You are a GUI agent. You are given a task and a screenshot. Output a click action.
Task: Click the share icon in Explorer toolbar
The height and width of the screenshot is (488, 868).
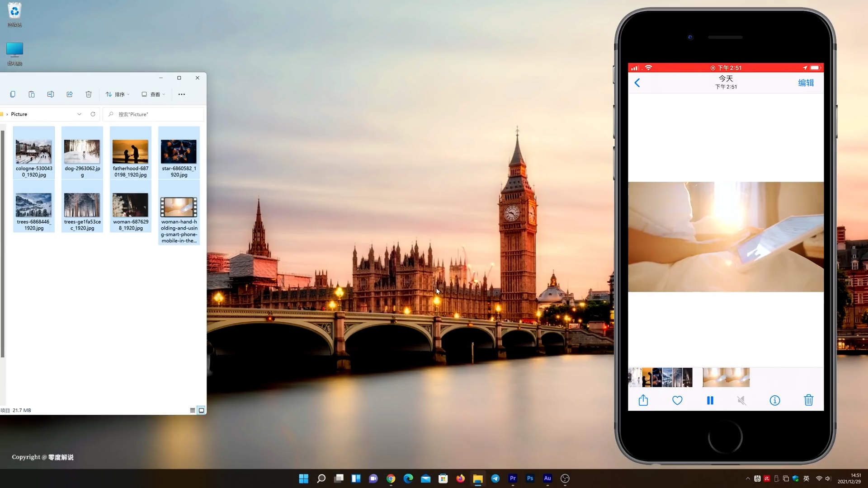(x=70, y=94)
